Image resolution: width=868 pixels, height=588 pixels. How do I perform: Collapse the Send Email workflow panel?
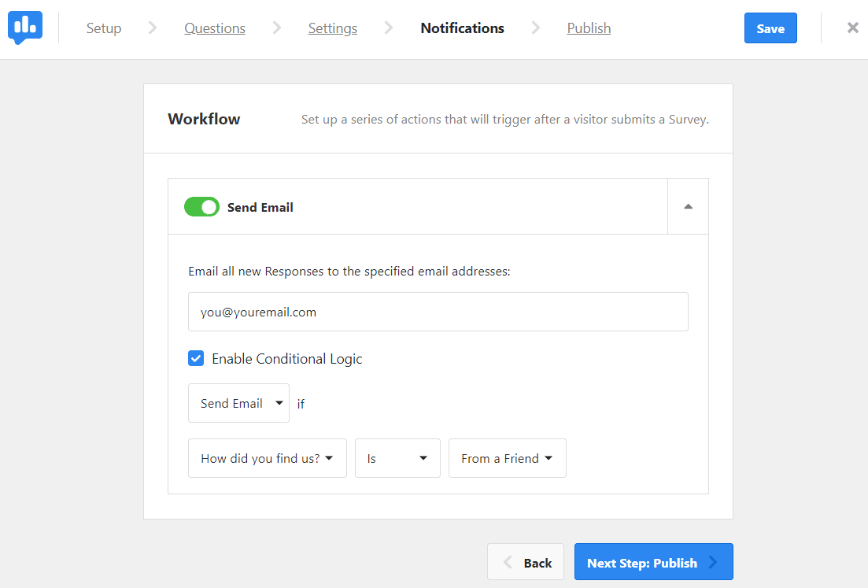click(x=688, y=205)
